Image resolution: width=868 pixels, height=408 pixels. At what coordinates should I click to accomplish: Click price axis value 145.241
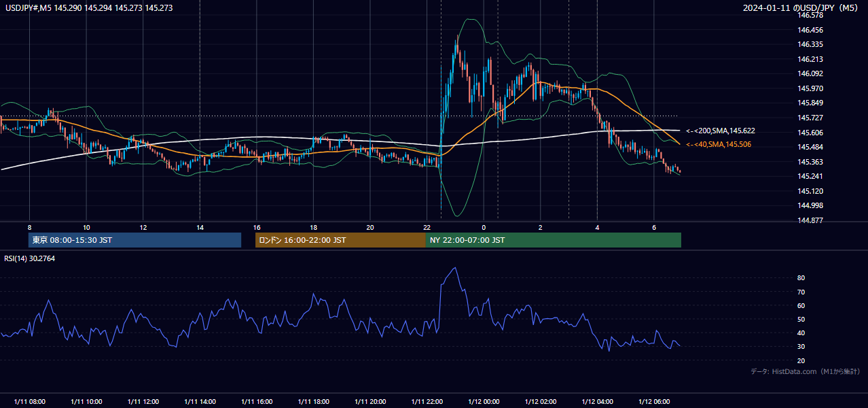(810, 176)
